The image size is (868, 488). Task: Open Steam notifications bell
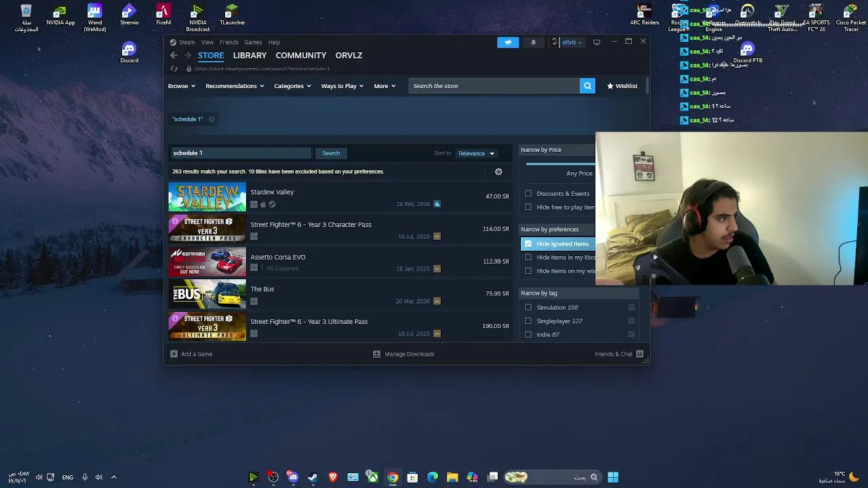(x=533, y=42)
